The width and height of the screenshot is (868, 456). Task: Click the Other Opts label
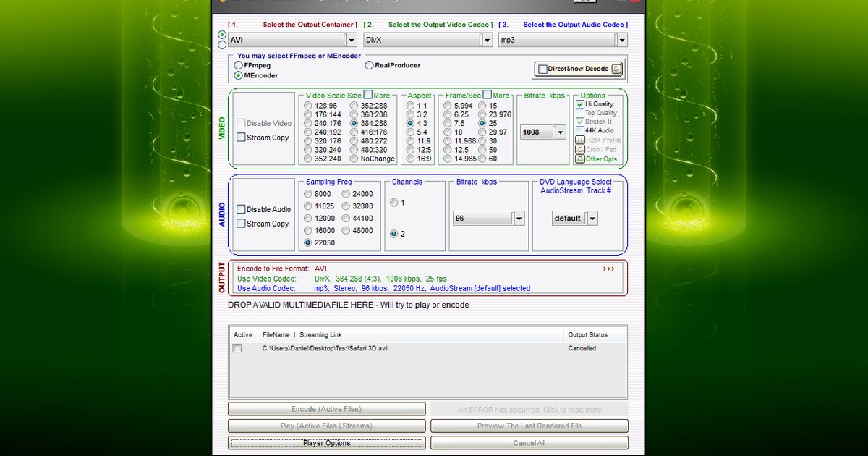[602, 159]
